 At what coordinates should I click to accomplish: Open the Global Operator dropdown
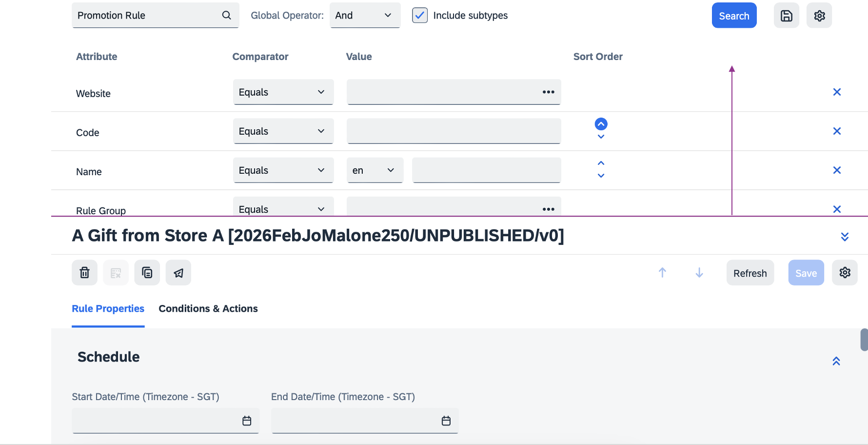(x=365, y=16)
